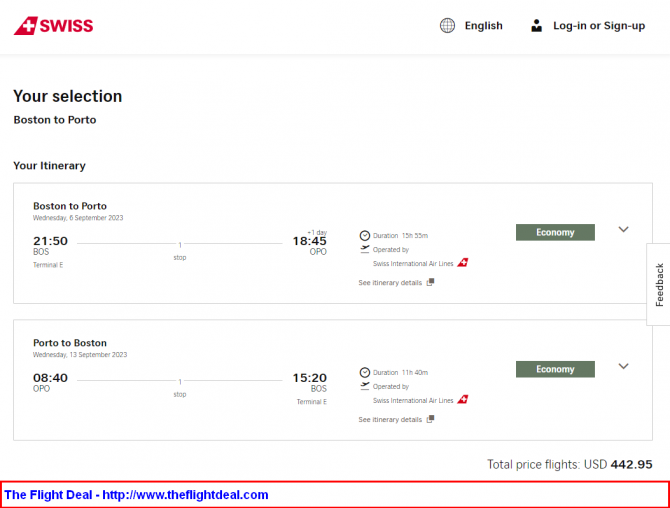The width and height of the screenshot is (670, 508).
Task: Click the clock icon next to Duration 11h 40m
Action: (x=364, y=373)
